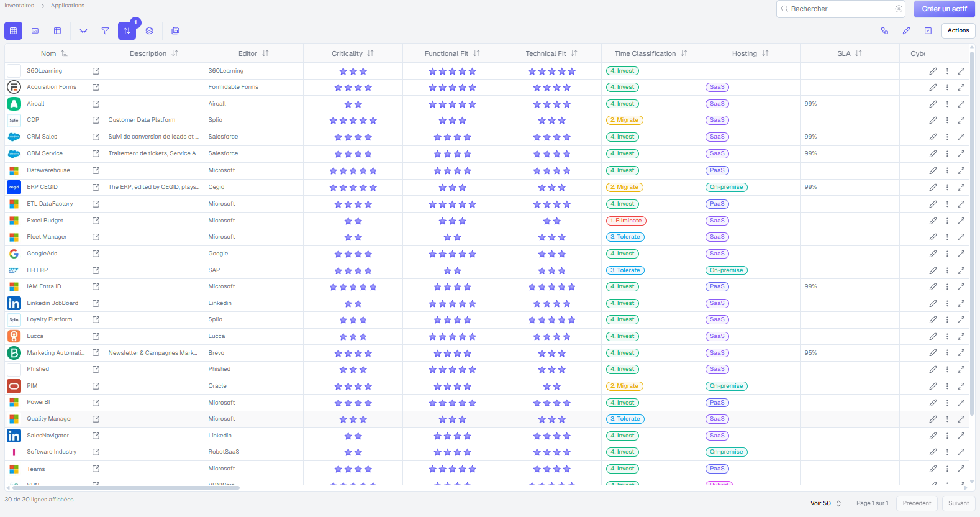Viewport: 980px width, 517px height.
Task: Click the vertical scrollbar of the table
Action: pos(972,233)
